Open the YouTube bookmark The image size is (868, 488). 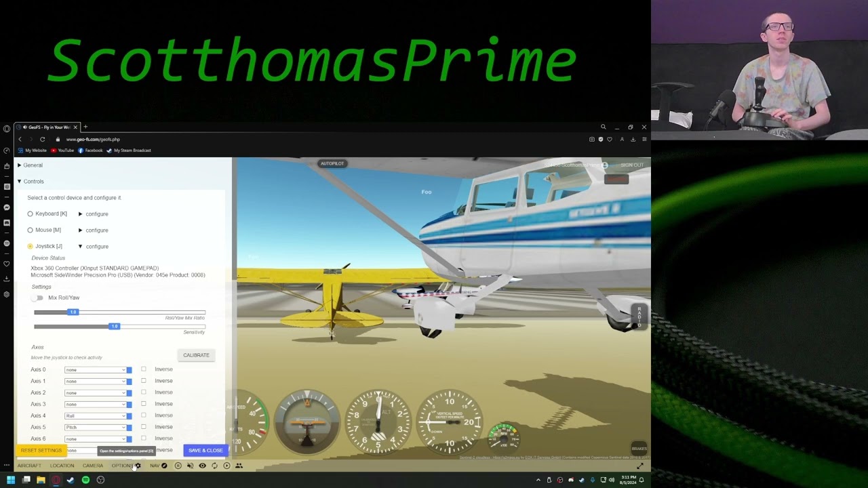pos(62,150)
